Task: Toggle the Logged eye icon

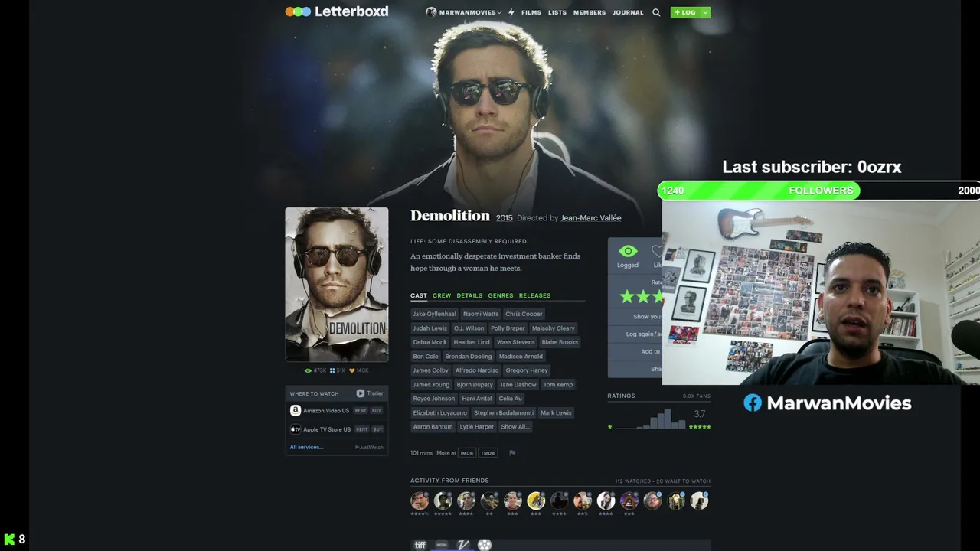Action: pos(628,252)
